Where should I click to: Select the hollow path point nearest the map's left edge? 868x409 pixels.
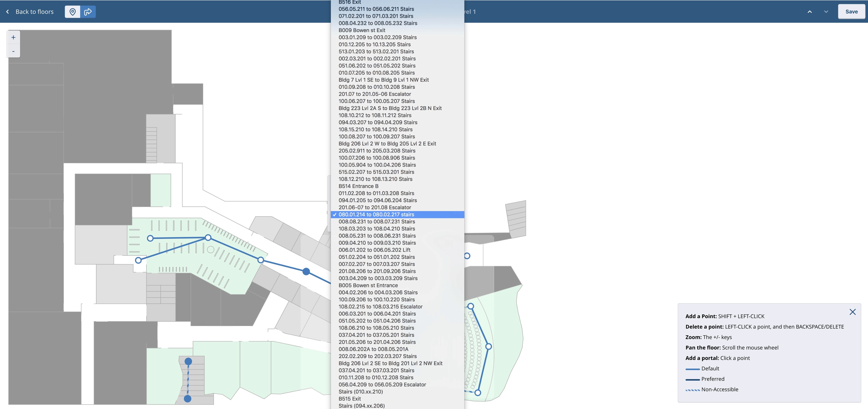coord(138,260)
